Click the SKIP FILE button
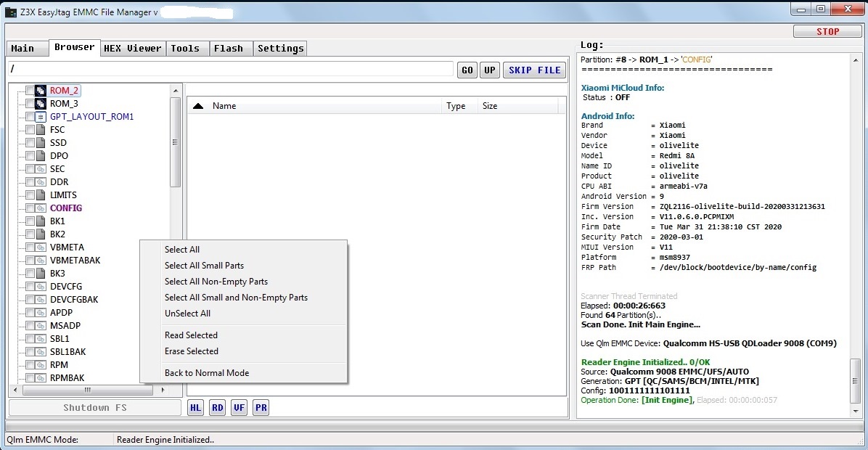The height and width of the screenshot is (450, 868). pos(535,70)
